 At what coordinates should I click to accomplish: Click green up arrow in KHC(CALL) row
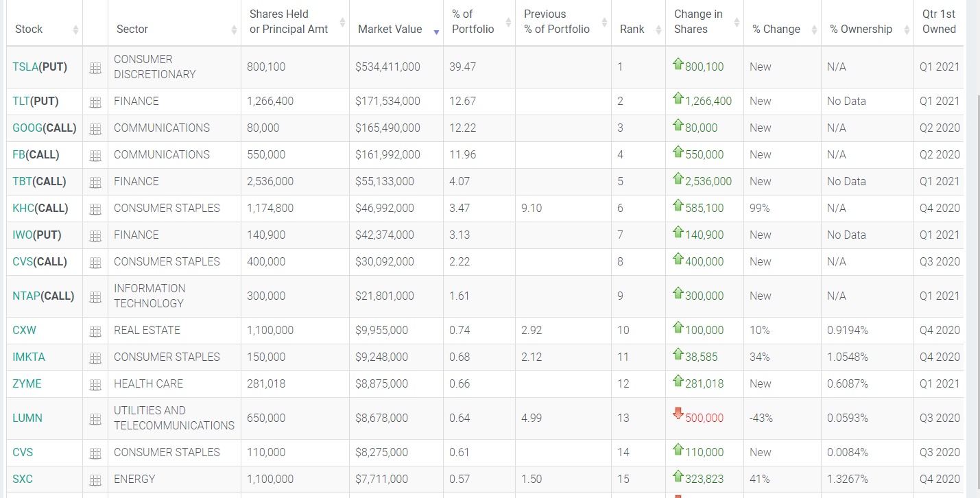click(x=678, y=205)
